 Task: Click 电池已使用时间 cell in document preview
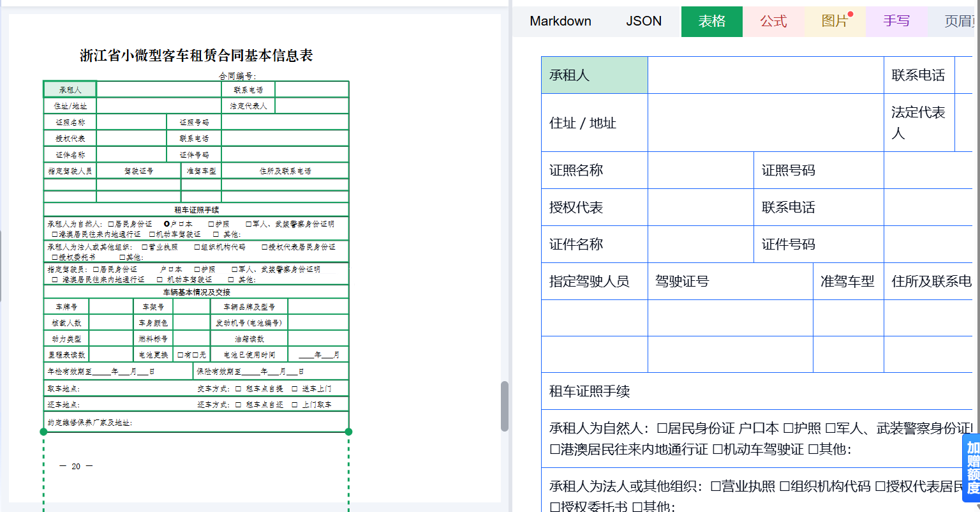click(249, 354)
